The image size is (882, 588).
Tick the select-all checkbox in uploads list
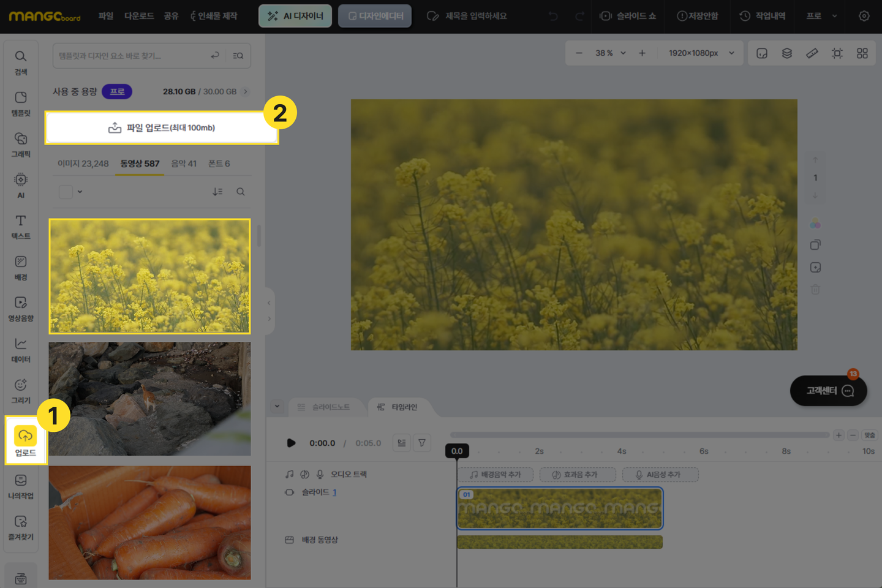point(66,192)
